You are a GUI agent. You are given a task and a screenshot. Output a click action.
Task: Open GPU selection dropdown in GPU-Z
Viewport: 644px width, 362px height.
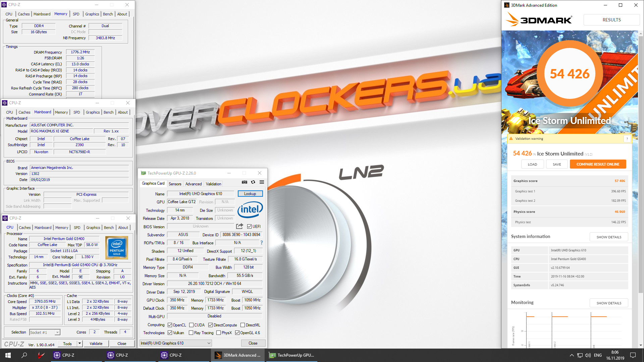pos(176,343)
